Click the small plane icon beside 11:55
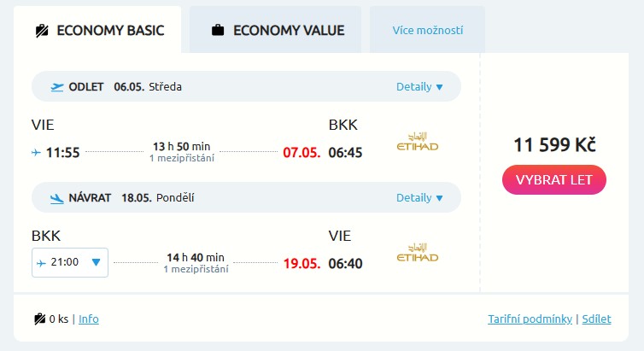This screenshot has width=644, height=351. pyautogui.click(x=36, y=153)
